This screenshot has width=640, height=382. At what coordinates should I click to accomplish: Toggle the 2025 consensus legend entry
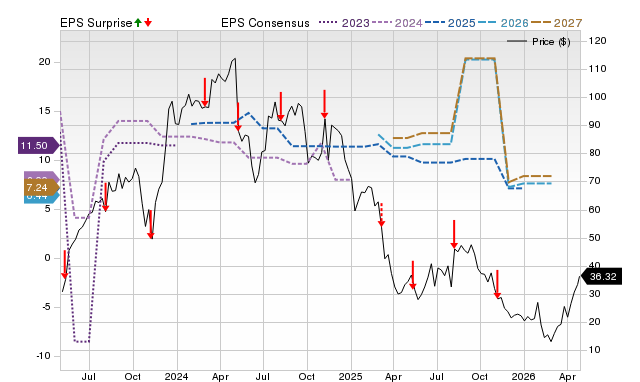click(450, 23)
